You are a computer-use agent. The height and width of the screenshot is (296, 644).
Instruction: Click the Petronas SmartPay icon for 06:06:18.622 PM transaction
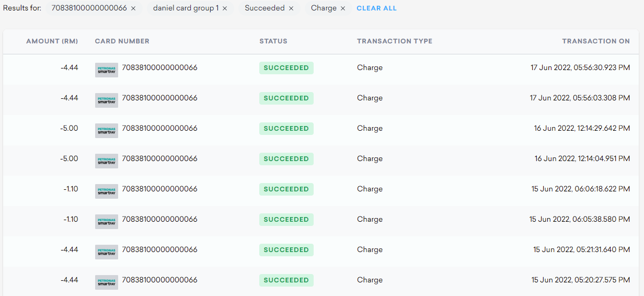[x=107, y=191]
